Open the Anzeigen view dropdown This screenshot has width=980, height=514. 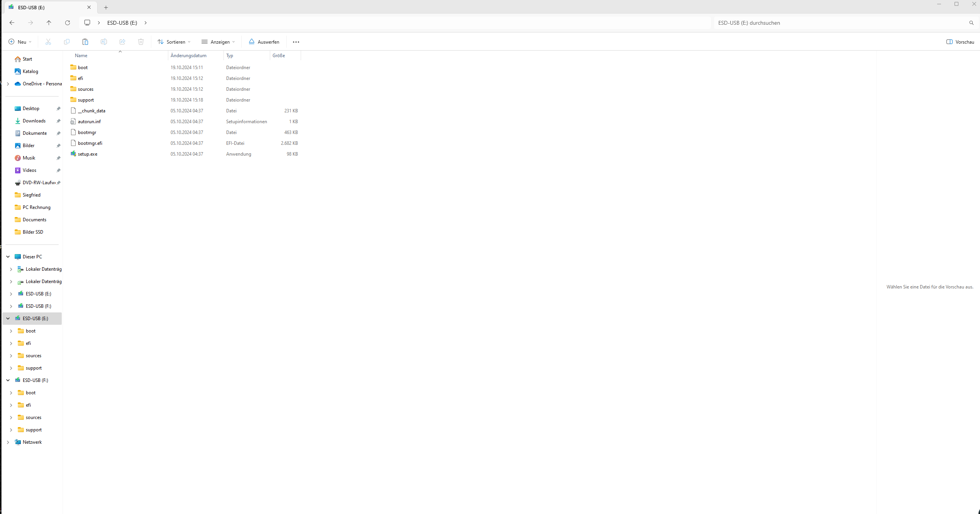click(218, 42)
